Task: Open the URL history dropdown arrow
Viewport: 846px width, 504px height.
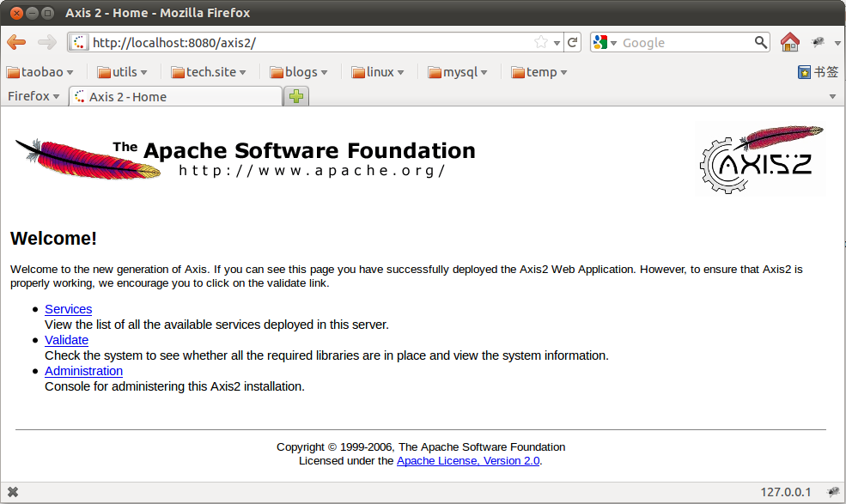Action: [x=557, y=43]
